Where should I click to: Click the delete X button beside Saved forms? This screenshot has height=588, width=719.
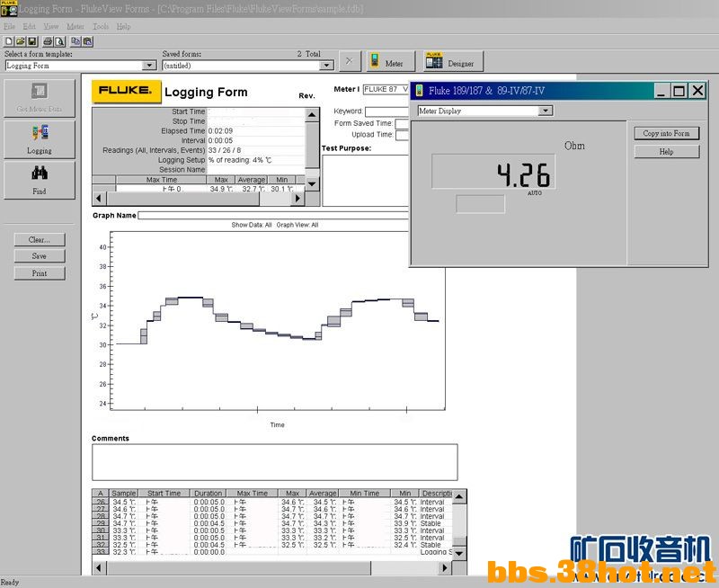[x=350, y=61]
